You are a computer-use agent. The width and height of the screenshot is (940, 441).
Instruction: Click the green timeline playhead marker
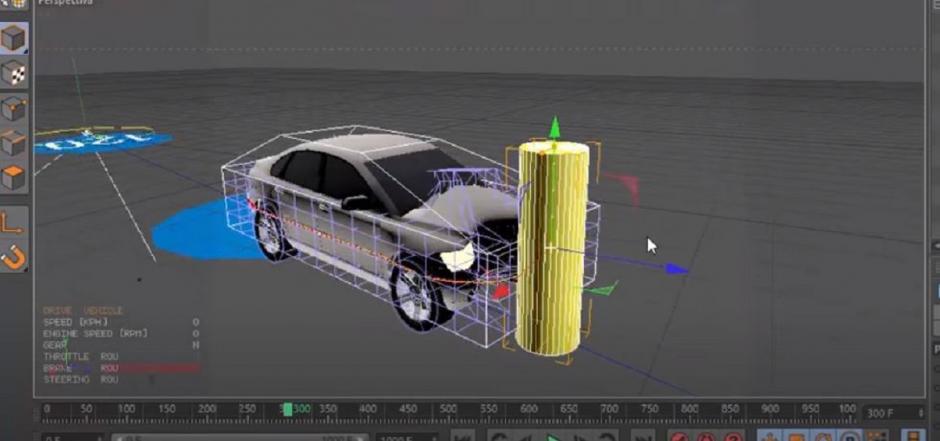click(288, 409)
